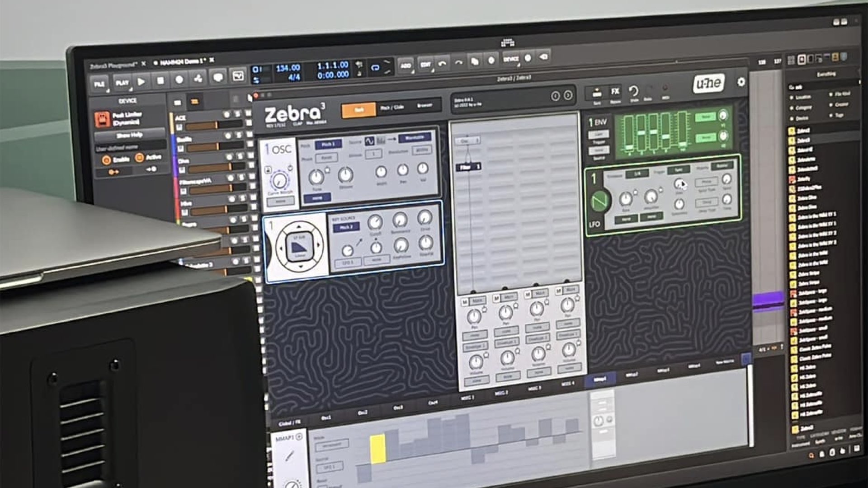Image resolution: width=868 pixels, height=488 pixels.
Task: Go to previous preset with left arrow
Action: click(x=555, y=96)
